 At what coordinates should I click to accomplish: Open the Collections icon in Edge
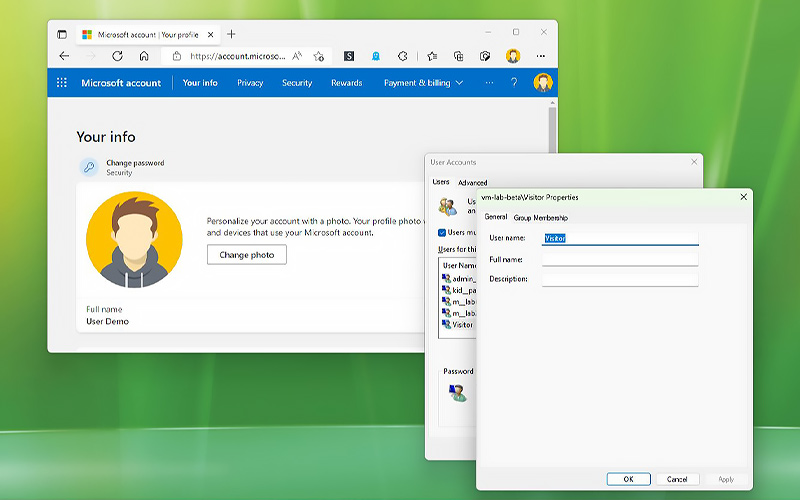click(459, 56)
